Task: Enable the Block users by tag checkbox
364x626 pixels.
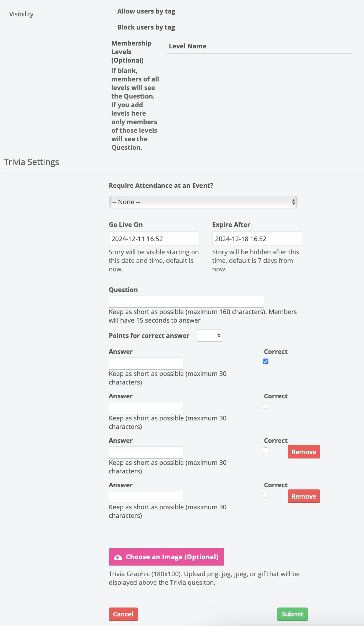Action: (x=114, y=28)
